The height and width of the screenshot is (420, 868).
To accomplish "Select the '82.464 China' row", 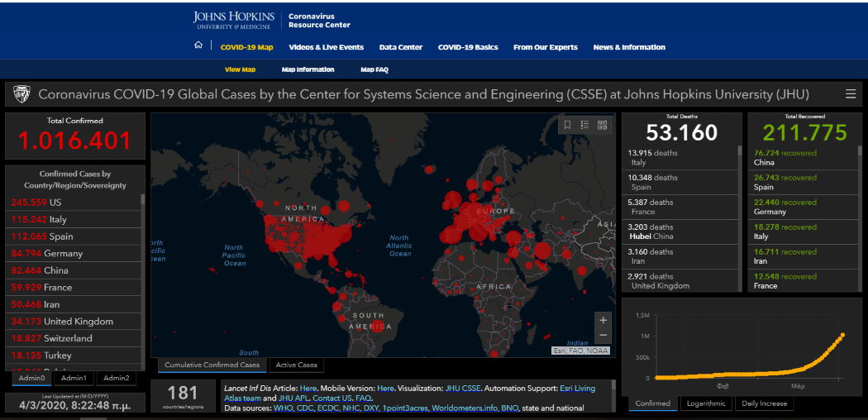I will tap(74, 270).
